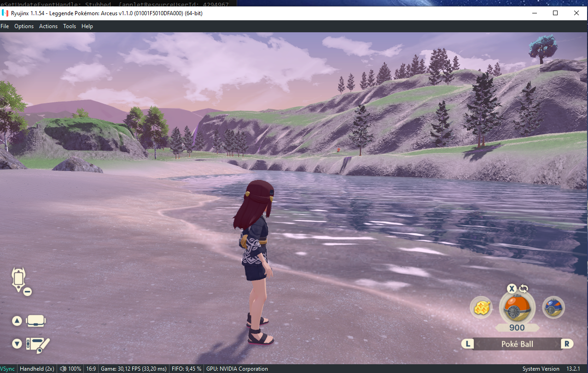This screenshot has width=588, height=373.
Task: Open the Options menu
Action: 24,26
